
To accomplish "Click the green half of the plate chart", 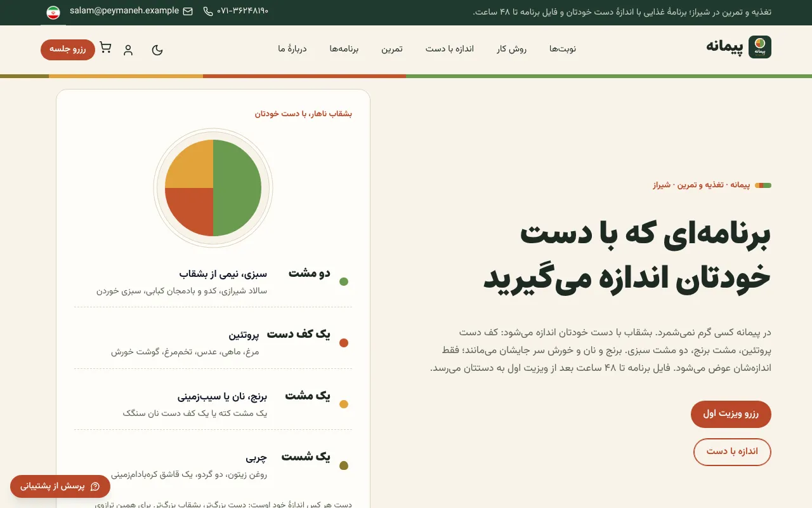I will pyautogui.click(x=237, y=188).
